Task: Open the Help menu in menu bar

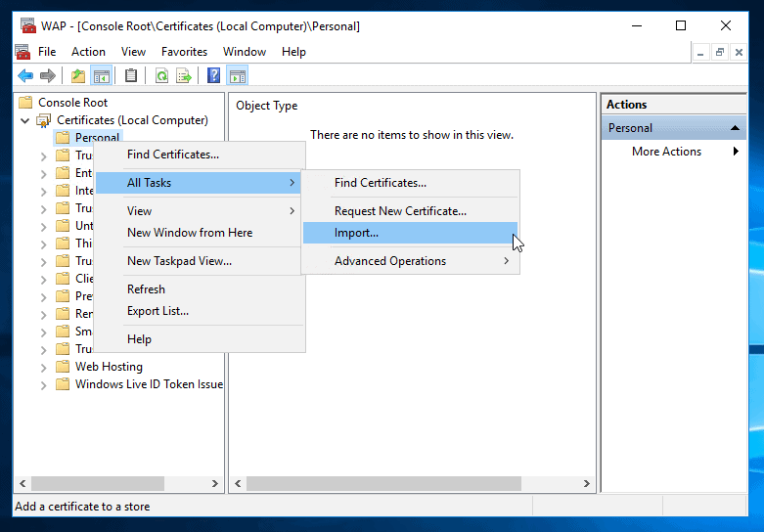Action: click(x=293, y=52)
